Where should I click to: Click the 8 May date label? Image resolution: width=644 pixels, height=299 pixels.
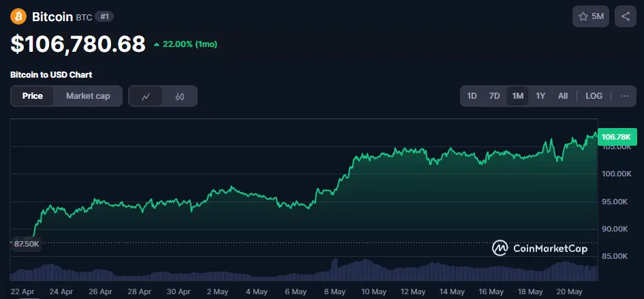pyautogui.click(x=335, y=292)
